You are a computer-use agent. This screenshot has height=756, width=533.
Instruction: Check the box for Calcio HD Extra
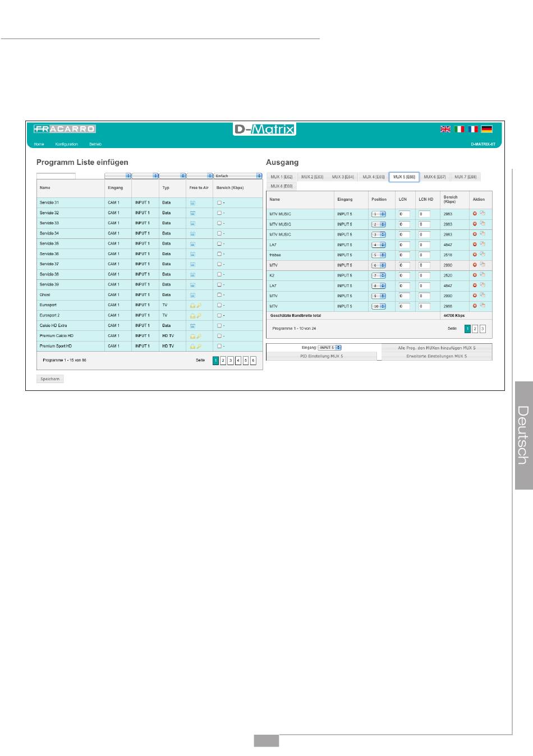click(x=219, y=325)
